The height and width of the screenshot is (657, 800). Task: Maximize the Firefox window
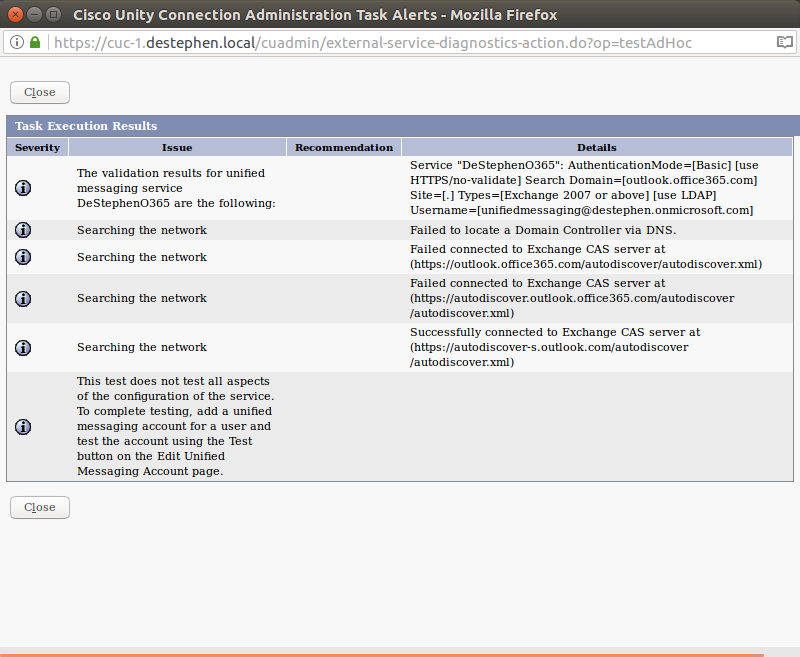[53, 14]
